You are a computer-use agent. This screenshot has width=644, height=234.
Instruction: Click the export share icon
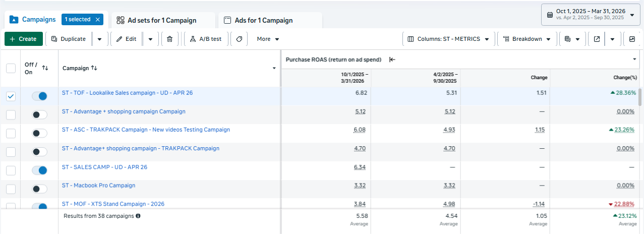[597, 39]
